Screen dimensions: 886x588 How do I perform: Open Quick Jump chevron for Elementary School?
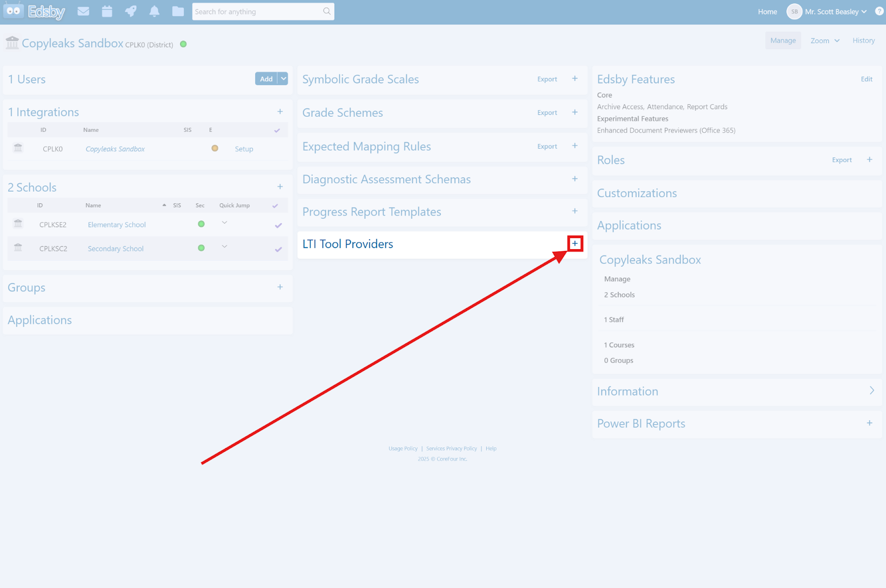click(x=224, y=223)
